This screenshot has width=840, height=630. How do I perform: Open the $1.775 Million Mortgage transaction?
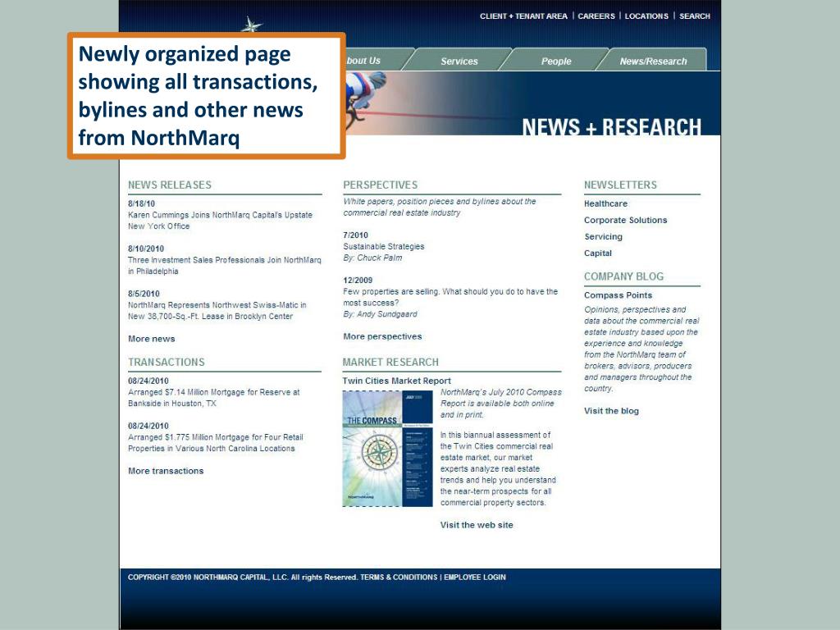[216, 443]
